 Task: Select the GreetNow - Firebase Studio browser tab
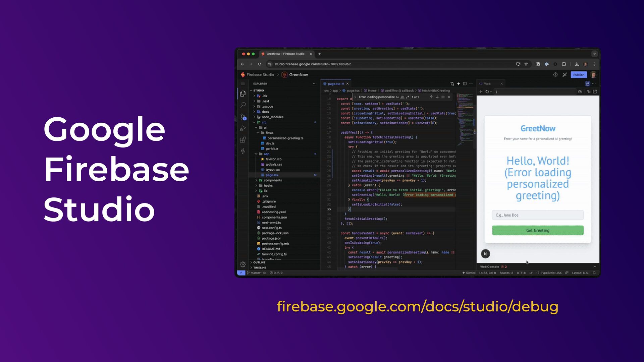pos(287,54)
